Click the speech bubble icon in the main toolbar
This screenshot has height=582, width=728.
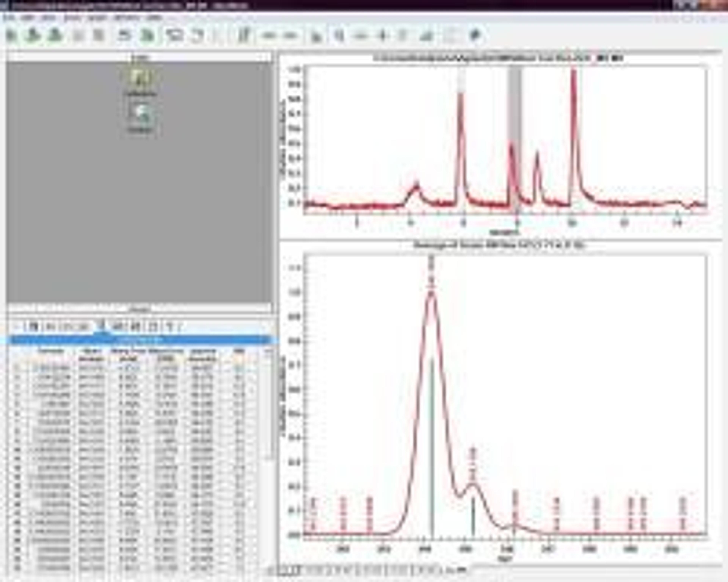coord(175,35)
